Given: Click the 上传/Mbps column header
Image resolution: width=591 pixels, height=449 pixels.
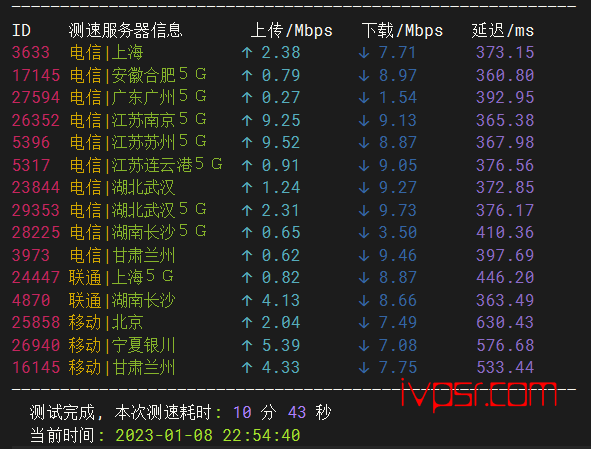Looking at the screenshot, I should tap(292, 31).
